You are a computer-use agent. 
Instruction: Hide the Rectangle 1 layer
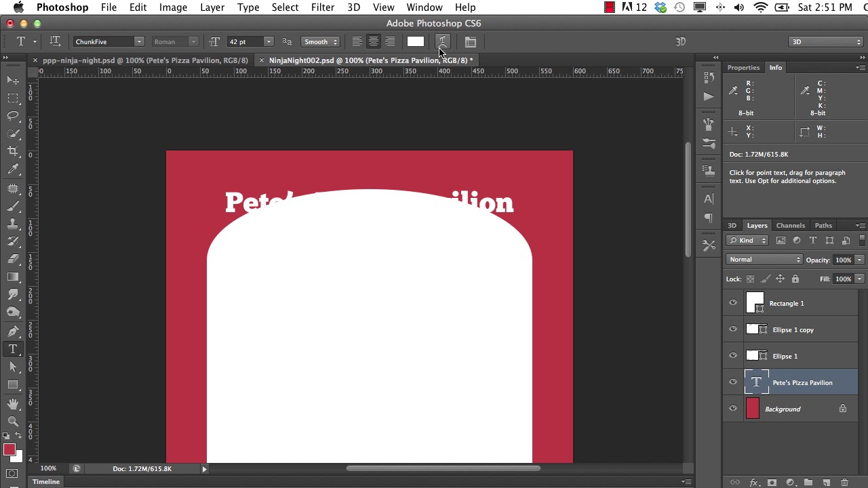[x=733, y=303]
